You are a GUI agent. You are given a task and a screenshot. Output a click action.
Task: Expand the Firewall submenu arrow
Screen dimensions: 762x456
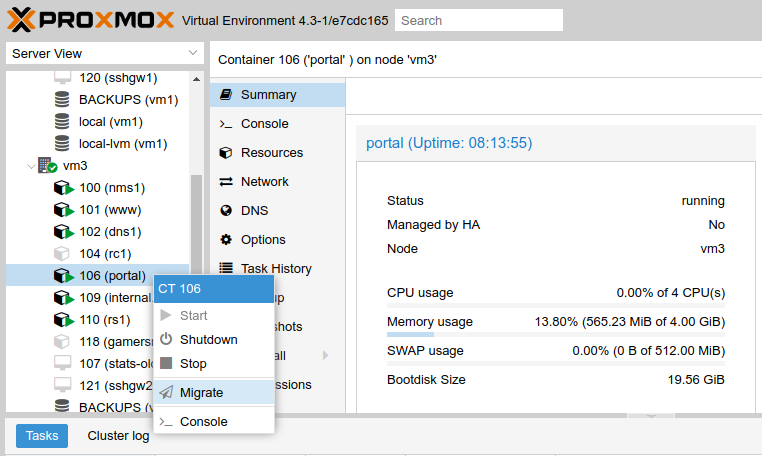[326, 355]
